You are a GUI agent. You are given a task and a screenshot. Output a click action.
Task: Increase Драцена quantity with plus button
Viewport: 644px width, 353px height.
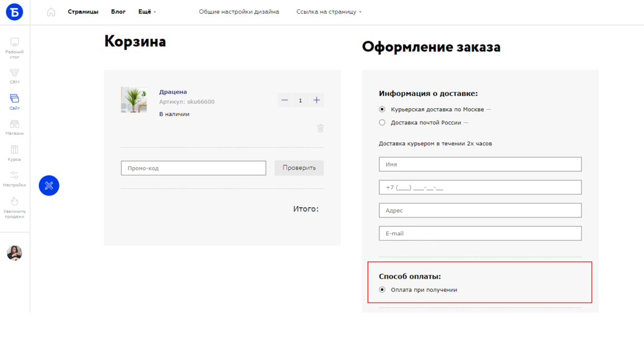click(316, 100)
